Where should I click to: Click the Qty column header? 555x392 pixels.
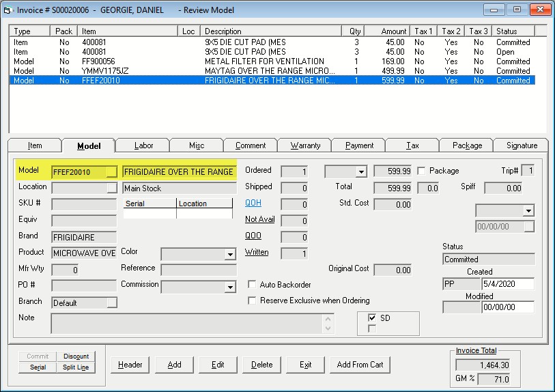[353, 31]
